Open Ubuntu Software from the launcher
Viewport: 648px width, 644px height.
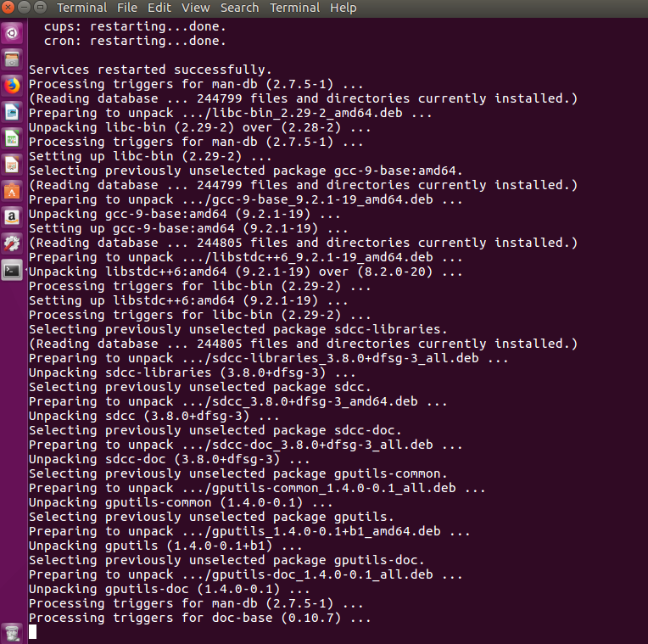click(12, 192)
